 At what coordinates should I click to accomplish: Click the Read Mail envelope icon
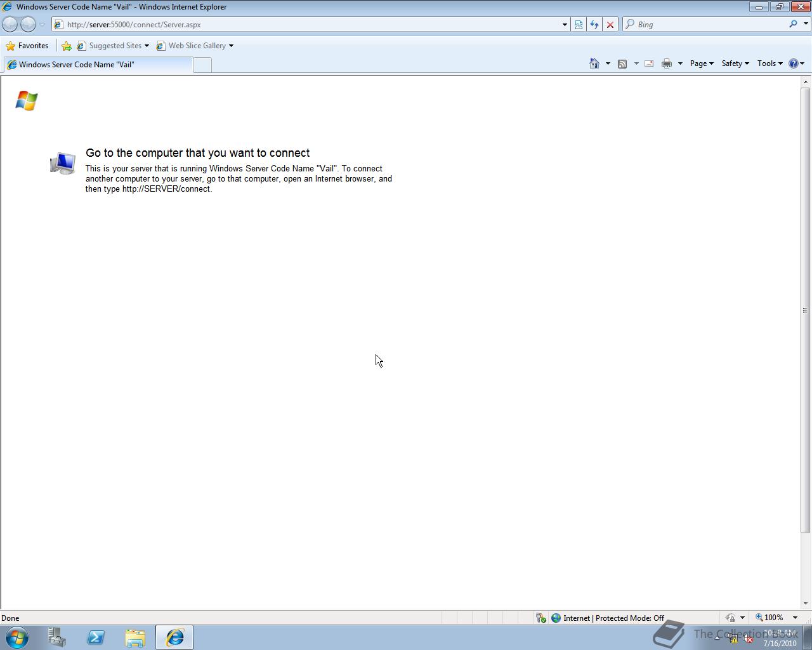pos(649,63)
